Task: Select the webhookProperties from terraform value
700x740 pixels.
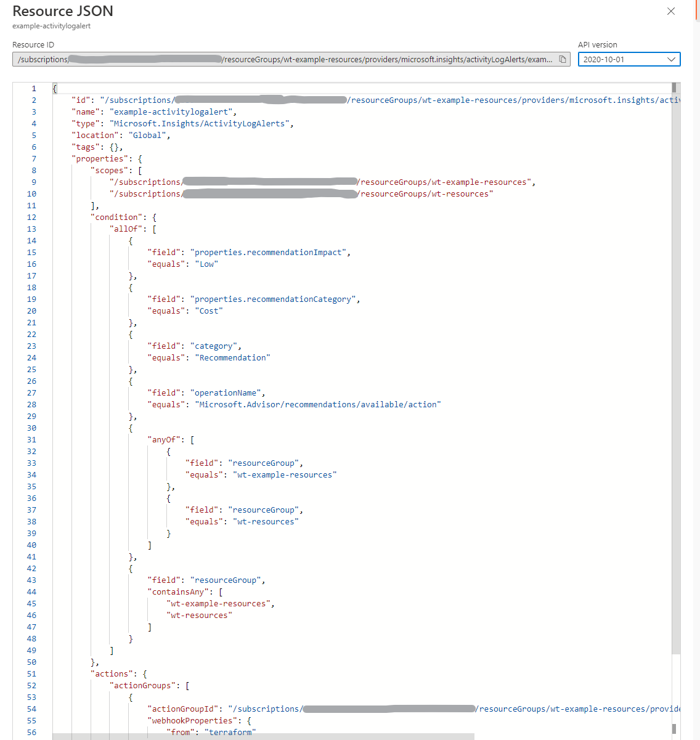Action: tap(231, 732)
